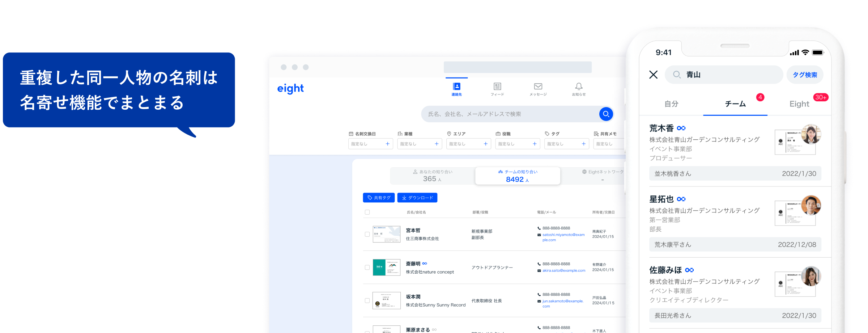Click the 連絡先 contacts icon

point(456,87)
